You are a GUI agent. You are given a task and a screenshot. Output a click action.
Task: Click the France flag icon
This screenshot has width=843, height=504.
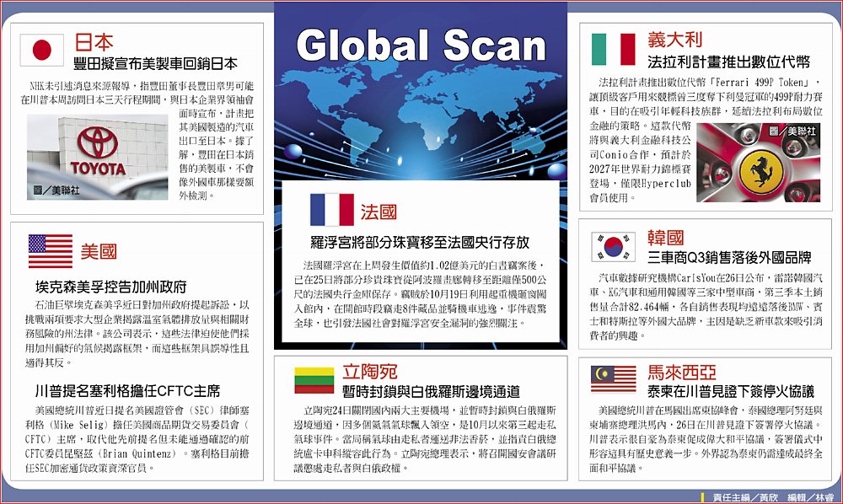coord(331,210)
